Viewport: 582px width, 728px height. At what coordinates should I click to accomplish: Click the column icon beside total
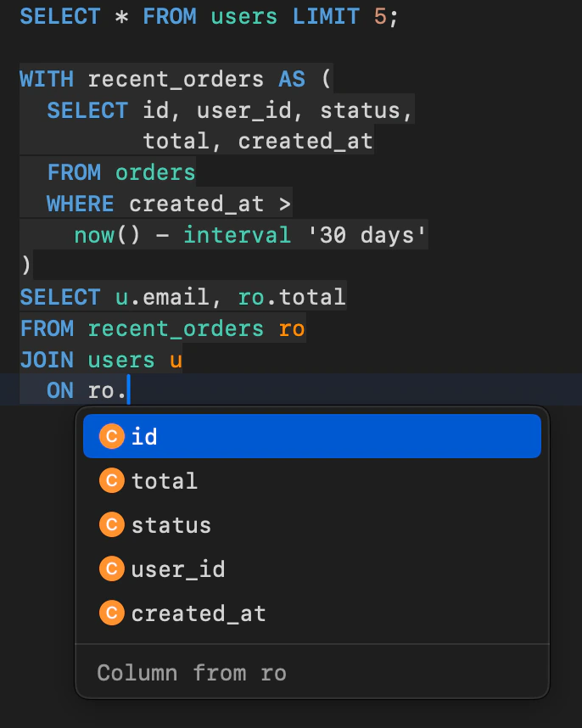click(x=112, y=480)
